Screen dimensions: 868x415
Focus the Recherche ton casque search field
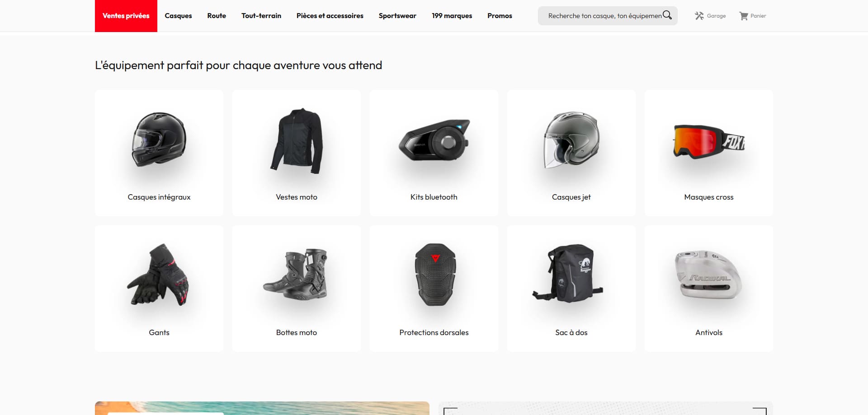coord(604,16)
